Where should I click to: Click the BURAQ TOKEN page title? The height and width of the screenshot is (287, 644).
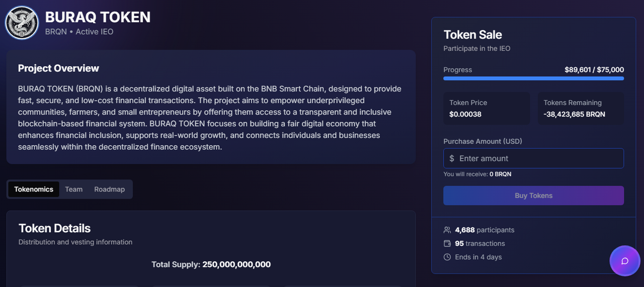[x=98, y=17]
